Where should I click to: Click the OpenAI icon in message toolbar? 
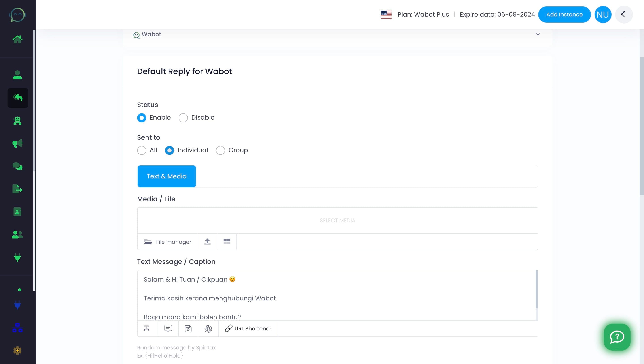click(x=208, y=328)
